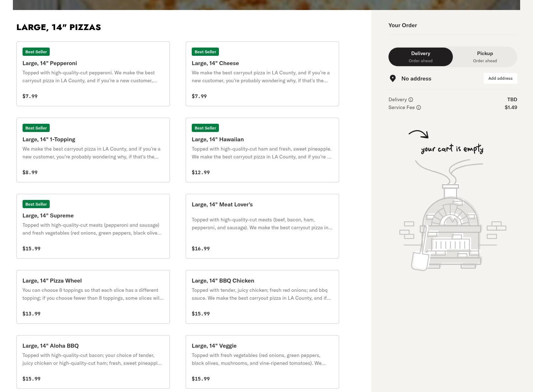Select the Pickup order option

[485, 57]
